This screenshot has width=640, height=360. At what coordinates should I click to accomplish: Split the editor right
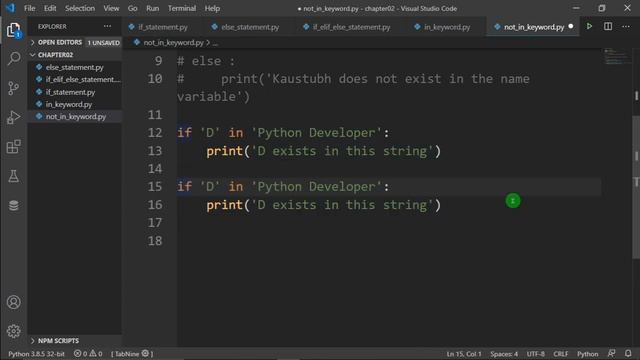coord(608,27)
